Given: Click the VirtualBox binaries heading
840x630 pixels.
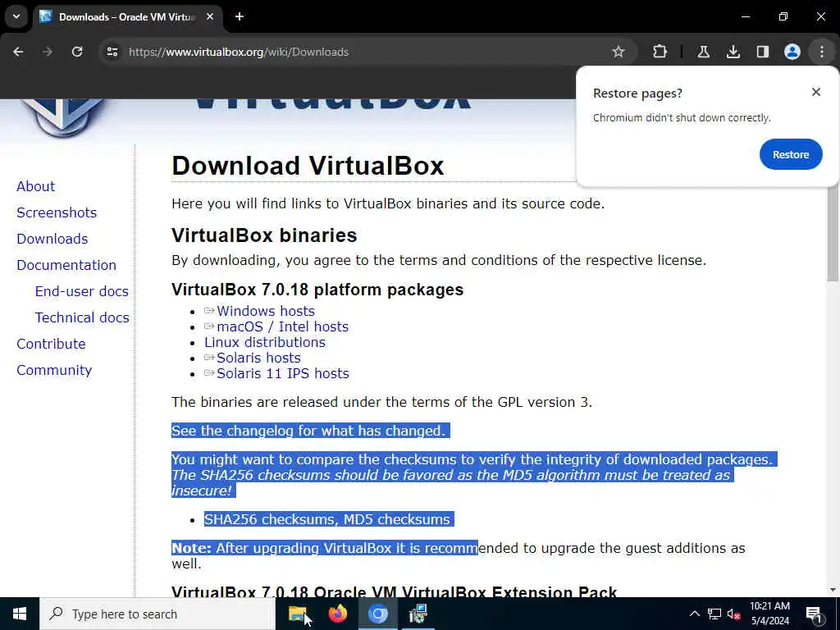Looking at the screenshot, I should (264, 235).
